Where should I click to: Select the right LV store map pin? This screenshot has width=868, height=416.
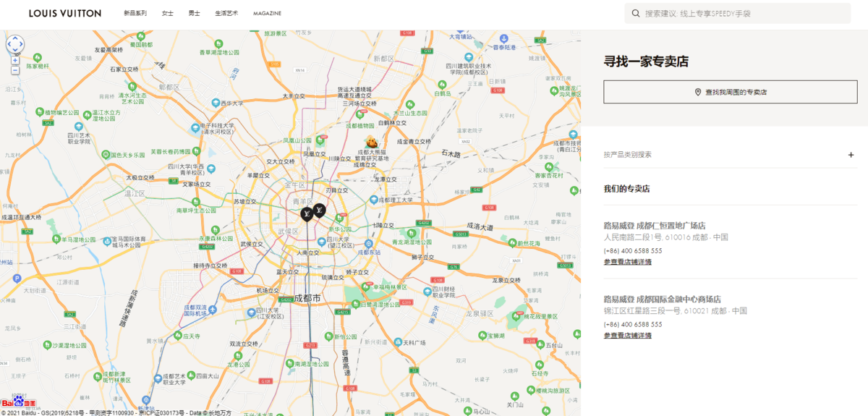tap(319, 210)
